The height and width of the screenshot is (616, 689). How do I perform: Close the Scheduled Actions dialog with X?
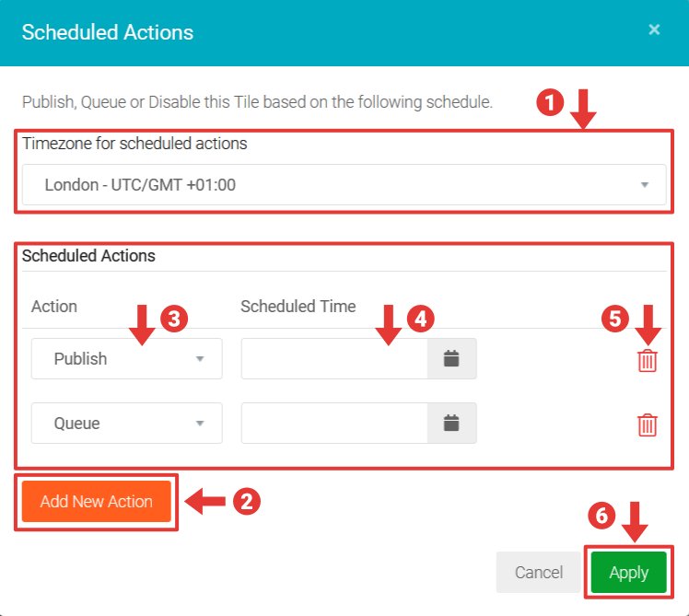(654, 29)
